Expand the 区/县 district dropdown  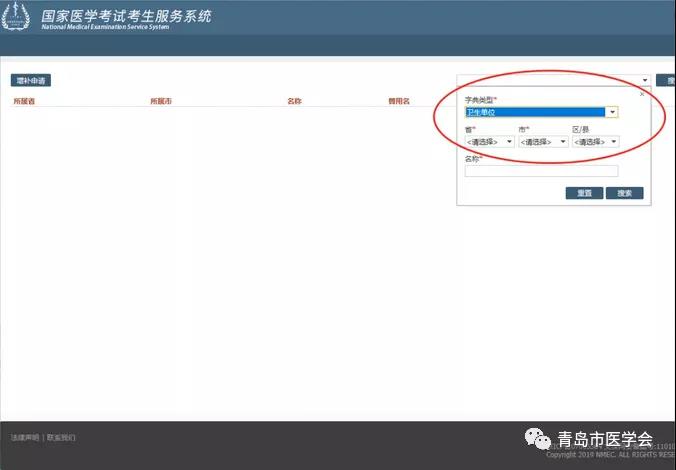pyautogui.click(x=595, y=142)
